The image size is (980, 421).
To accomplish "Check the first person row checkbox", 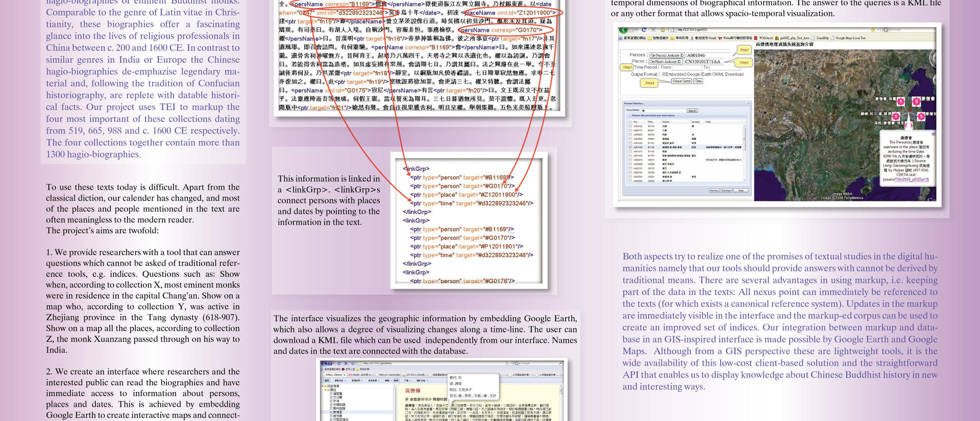I will coord(630,126).
